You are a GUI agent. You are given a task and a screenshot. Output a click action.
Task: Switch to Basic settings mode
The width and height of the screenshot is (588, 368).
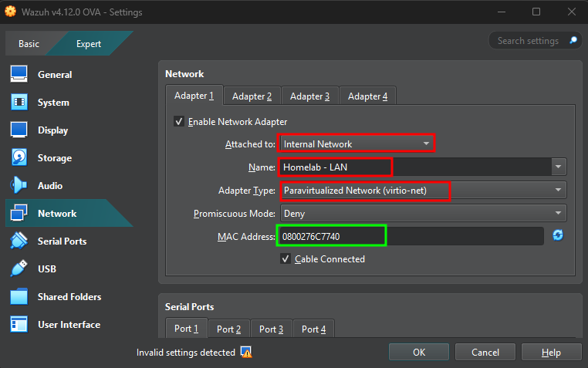click(x=29, y=43)
